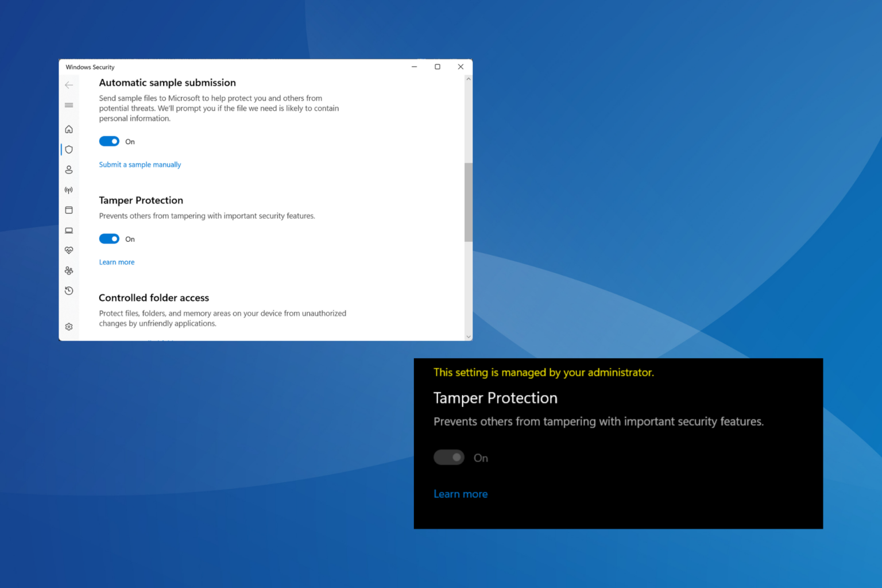
Task: Click the Controlled folder access heading
Action: 154,298
